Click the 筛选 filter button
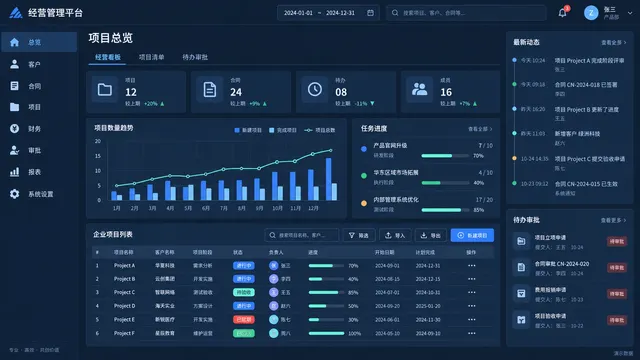This screenshot has width=640, height=360. pyautogui.click(x=359, y=235)
